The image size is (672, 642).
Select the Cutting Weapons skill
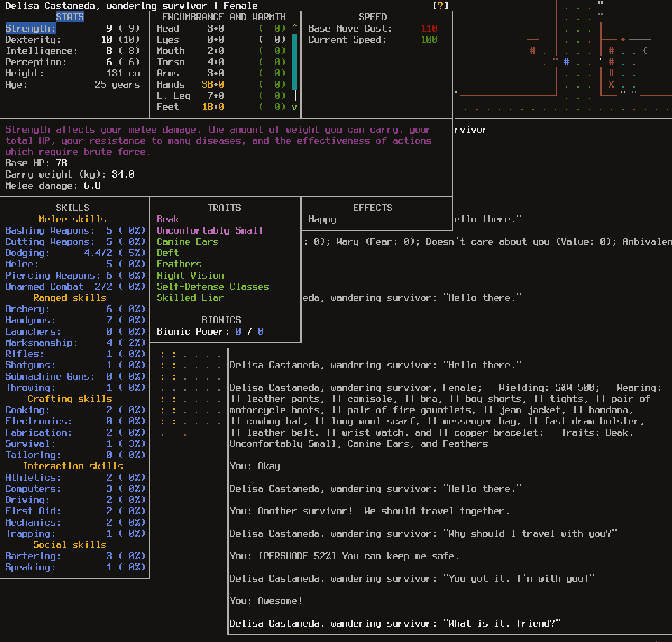point(75,241)
